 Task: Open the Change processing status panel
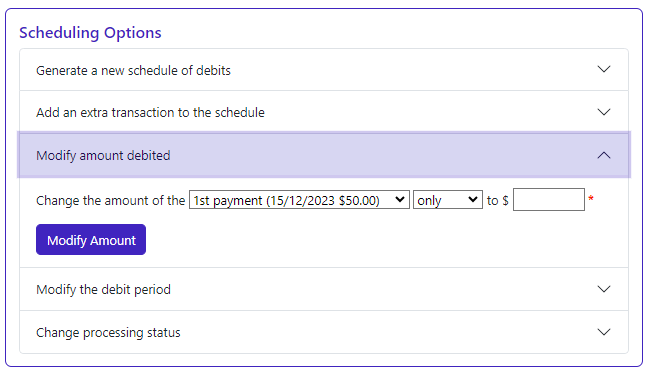[324, 332]
